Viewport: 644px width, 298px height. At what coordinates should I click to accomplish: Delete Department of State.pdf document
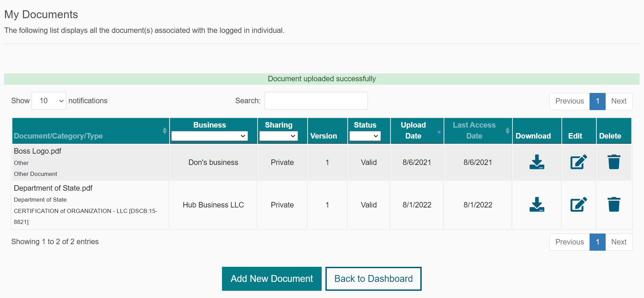pyautogui.click(x=614, y=204)
